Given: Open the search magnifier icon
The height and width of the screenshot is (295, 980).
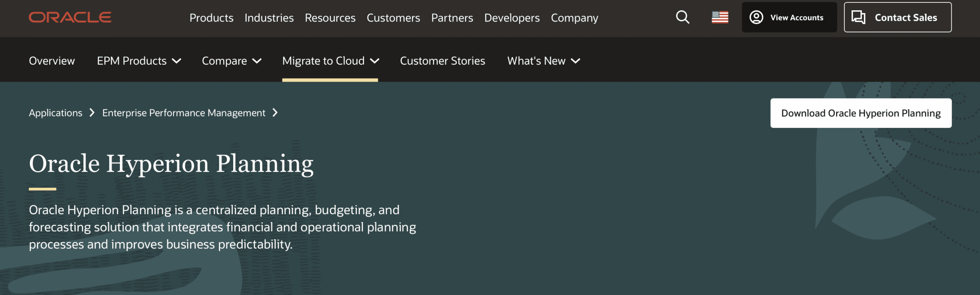Looking at the screenshot, I should [683, 17].
